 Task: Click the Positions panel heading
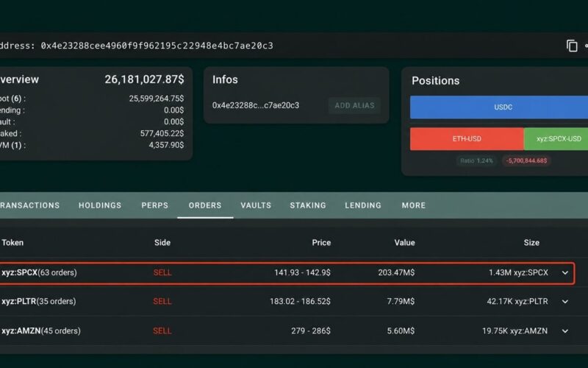435,81
